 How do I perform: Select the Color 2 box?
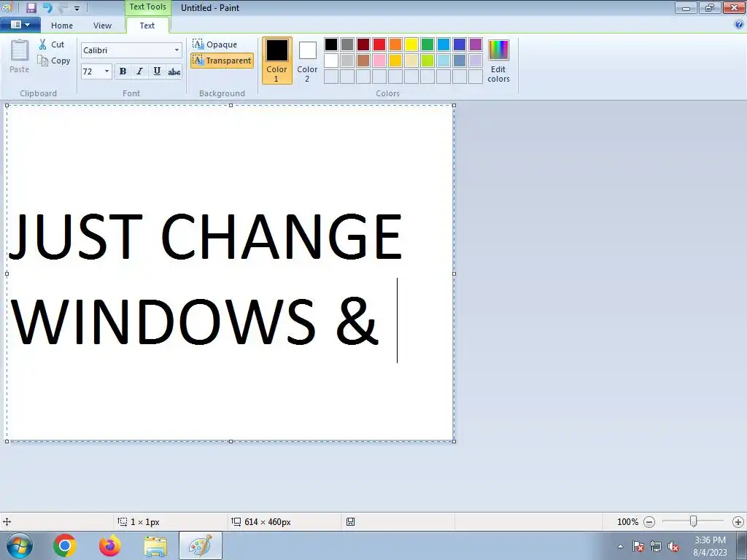click(307, 61)
